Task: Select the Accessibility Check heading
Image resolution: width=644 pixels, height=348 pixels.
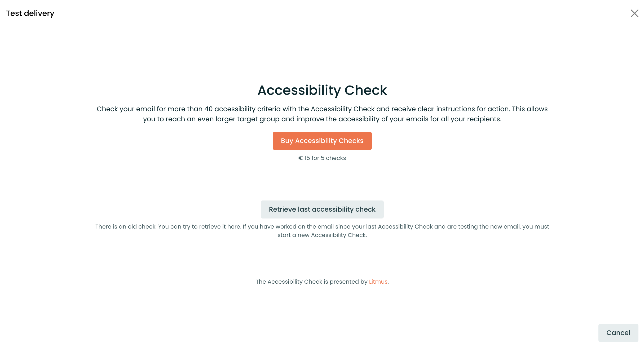Action: [322, 90]
